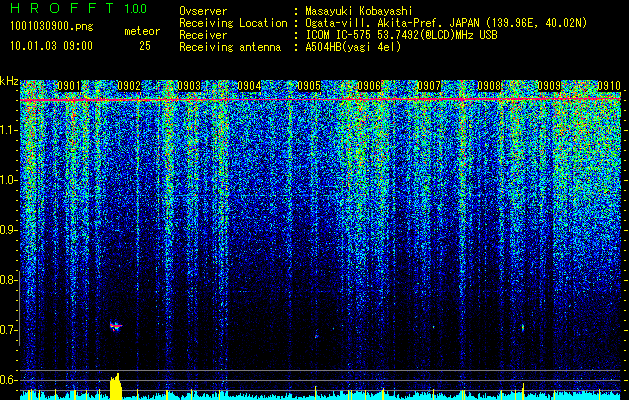Viewport: 629px width, 400px height.
Task: Click the 0.9 frequency axis label
Action: tap(9, 230)
